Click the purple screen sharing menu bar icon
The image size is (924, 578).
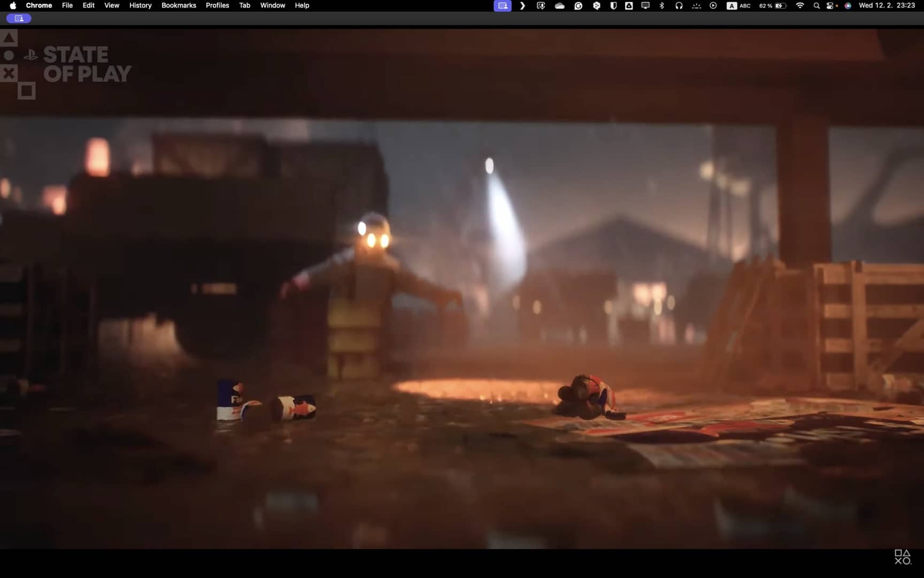[503, 5]
